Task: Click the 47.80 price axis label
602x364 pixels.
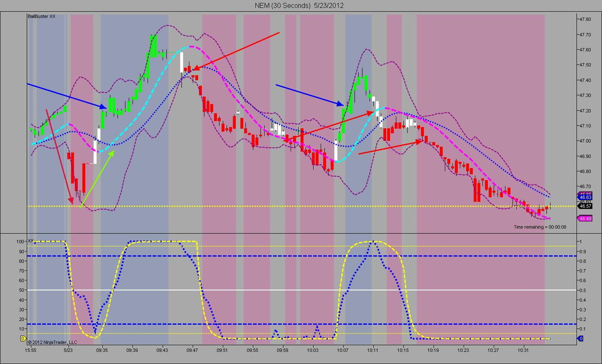Action: [x=585, y=19]
